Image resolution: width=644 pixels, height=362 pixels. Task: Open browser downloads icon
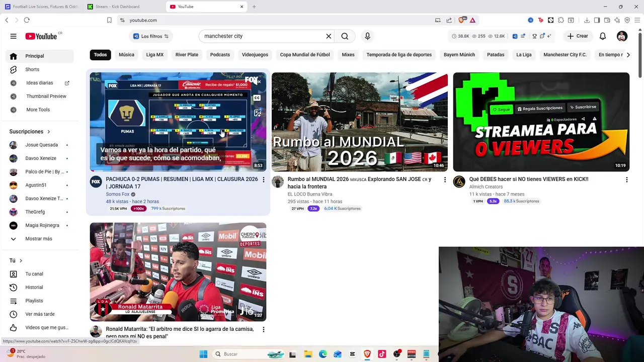587,20
